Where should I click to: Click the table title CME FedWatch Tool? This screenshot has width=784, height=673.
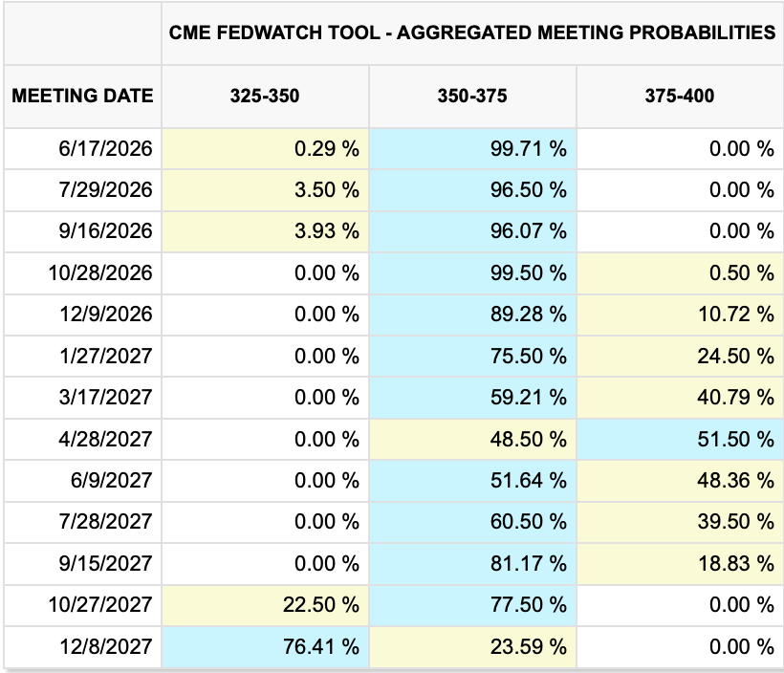tap(472, 33)
